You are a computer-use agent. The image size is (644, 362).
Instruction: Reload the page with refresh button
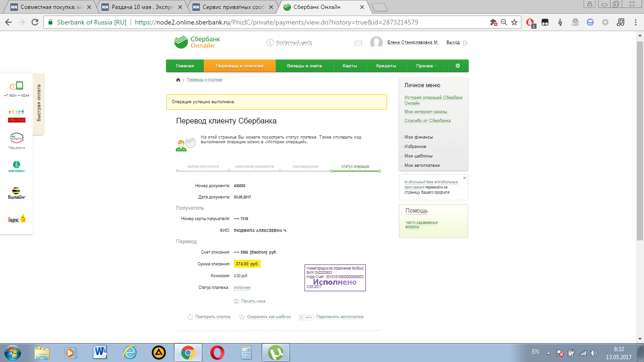coord(34,22)
